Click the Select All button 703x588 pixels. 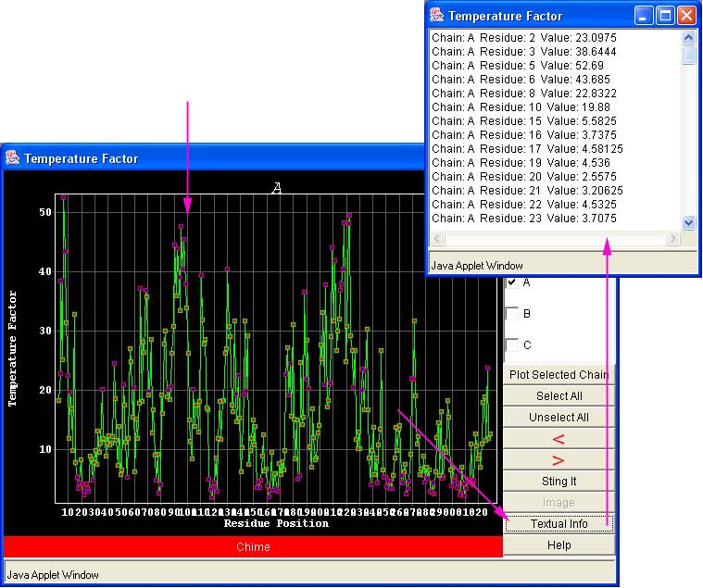click(x=559, y=395)
